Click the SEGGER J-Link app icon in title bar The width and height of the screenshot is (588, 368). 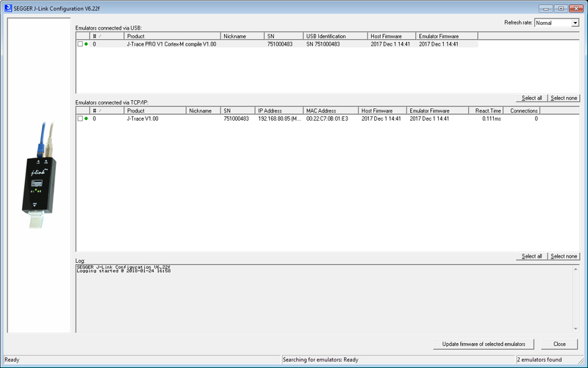coord(8,8)
